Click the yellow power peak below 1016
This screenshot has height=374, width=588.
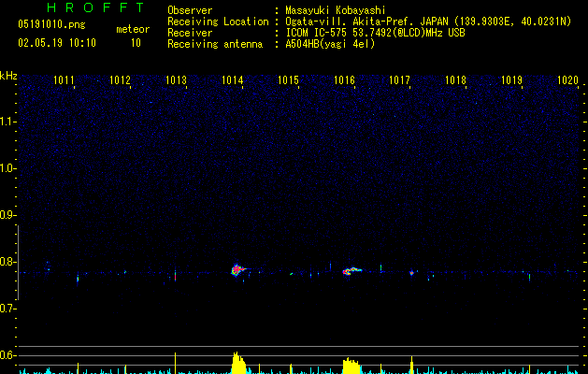(x=351, y=366)
